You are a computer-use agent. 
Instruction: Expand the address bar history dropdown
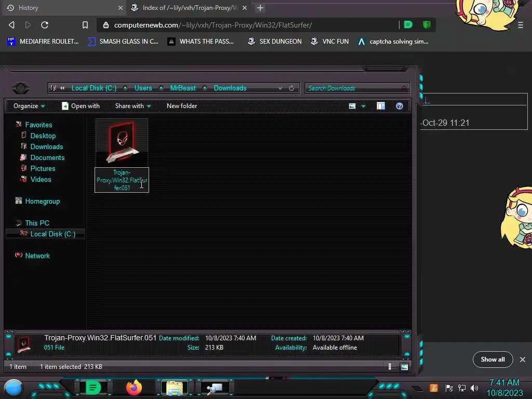(x=280, y=88)
